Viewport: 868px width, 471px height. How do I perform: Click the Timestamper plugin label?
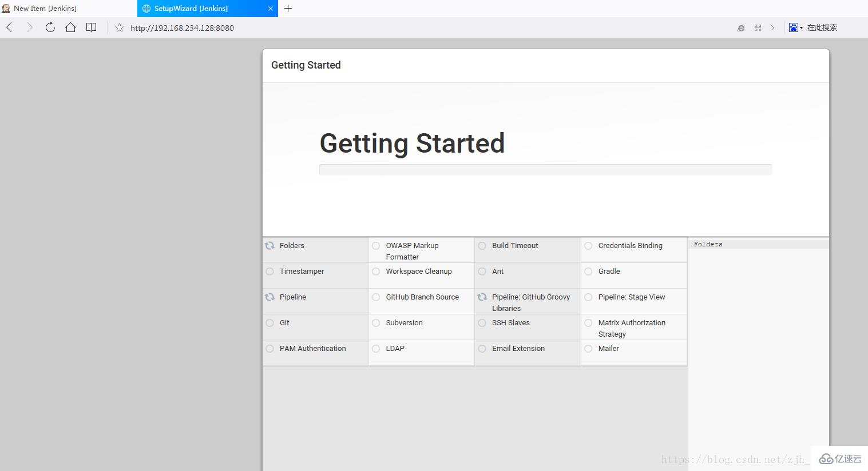(302, 272)
